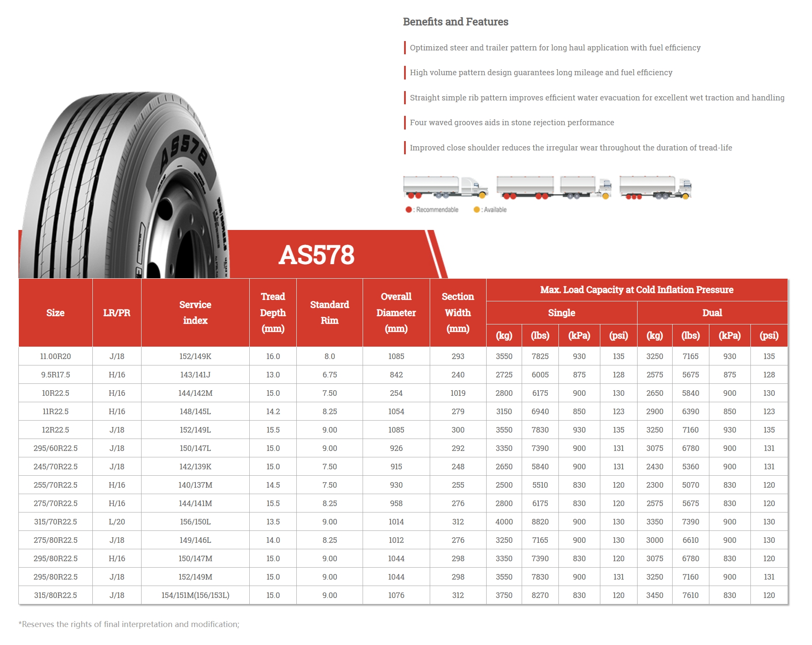Click the Service index column header
Screen dimensions: 812x645
point(195,312)
